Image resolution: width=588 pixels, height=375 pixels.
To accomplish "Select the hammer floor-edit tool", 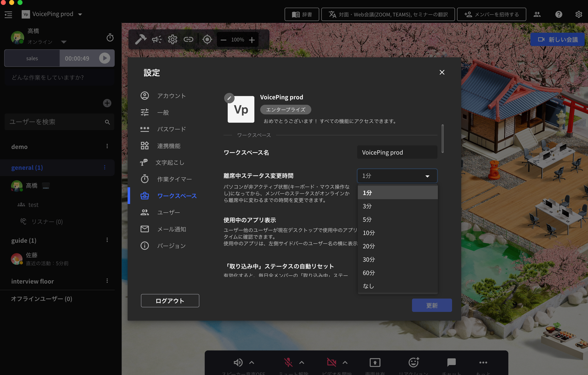I will (x=140, y=39).
